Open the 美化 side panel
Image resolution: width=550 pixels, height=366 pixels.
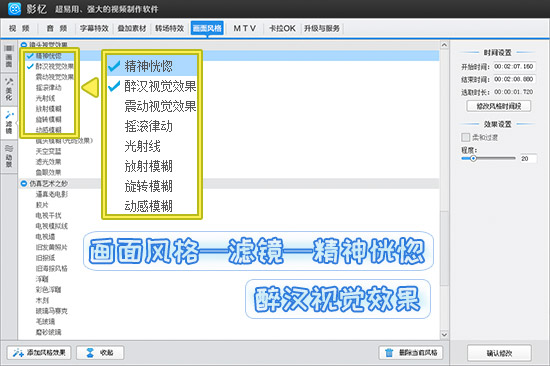(9, 89)
